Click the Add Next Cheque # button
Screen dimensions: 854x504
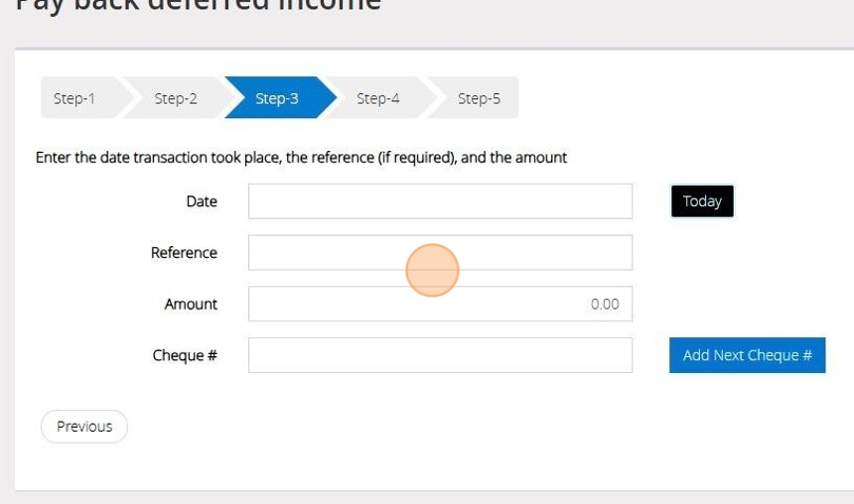pyautogui.click(x=747, y=355)
